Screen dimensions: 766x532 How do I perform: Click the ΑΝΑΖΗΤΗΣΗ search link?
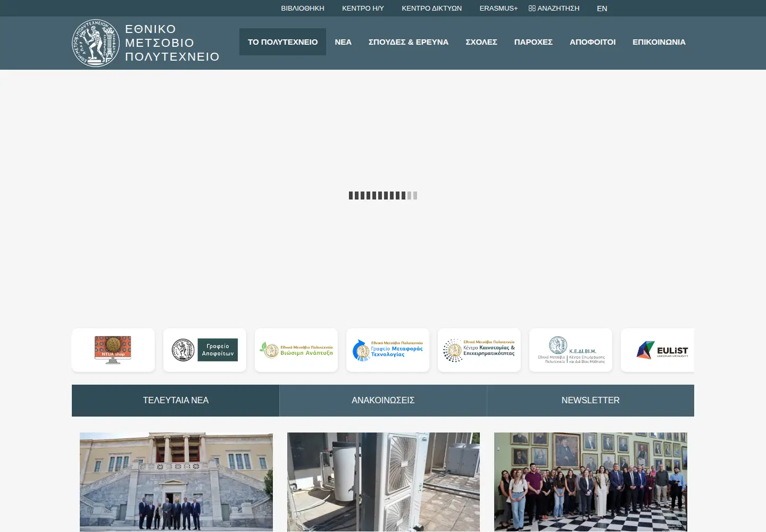pos(554,9)
